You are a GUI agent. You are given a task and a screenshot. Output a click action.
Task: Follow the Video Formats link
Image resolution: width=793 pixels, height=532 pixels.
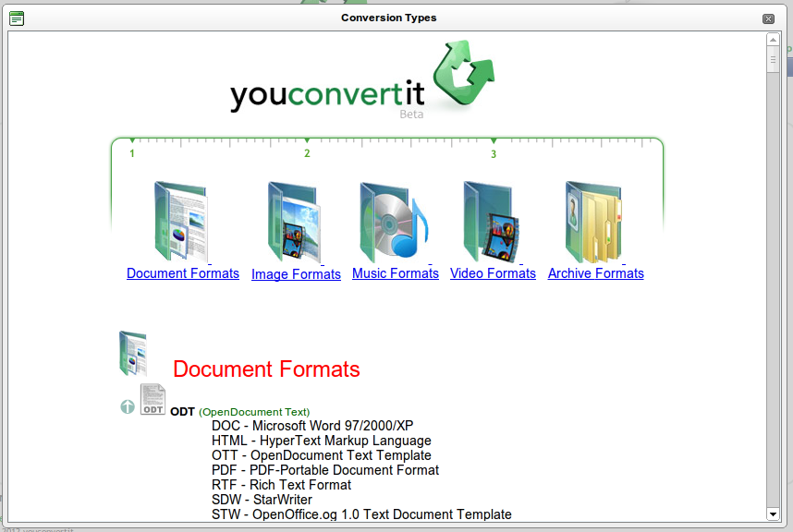coord(493,273)
